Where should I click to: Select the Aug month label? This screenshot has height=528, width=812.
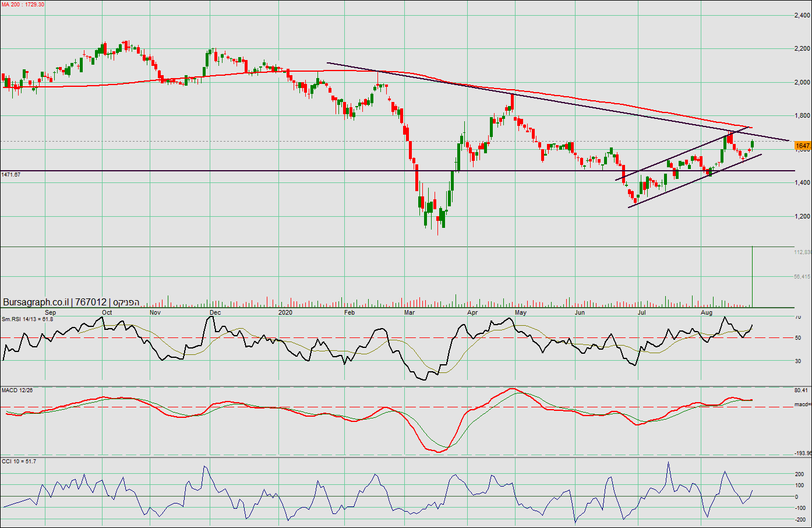click(707, 312)
